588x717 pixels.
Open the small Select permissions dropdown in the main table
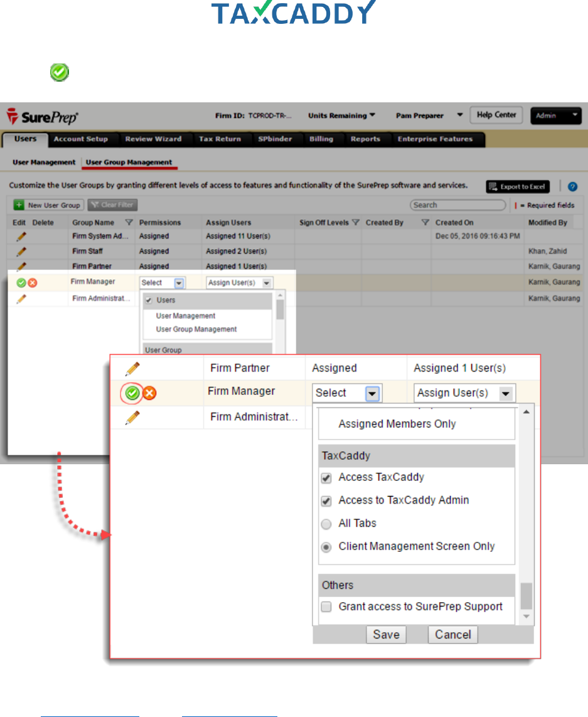[162, 283]
